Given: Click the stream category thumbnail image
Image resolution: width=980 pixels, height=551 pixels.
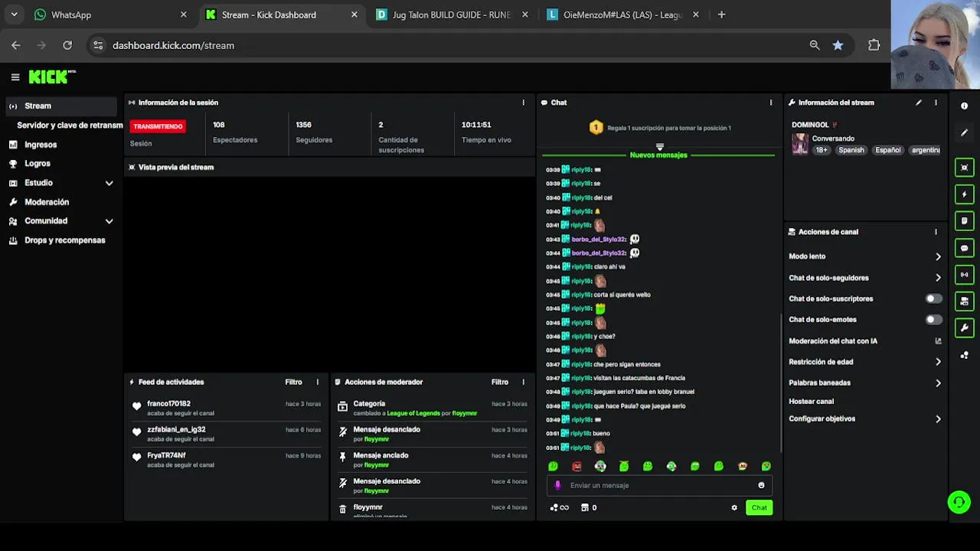Looking at the screenshot, I should pos(800,144).
